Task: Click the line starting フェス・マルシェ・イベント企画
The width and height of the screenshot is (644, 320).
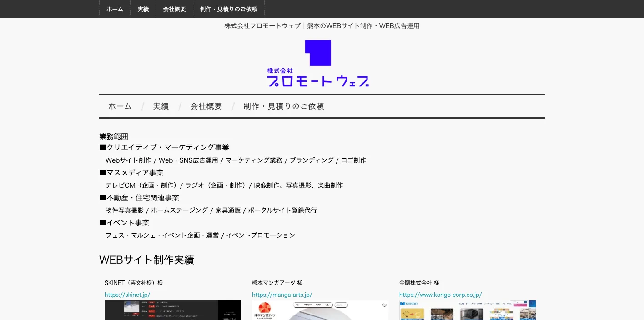Action: [200, 235]
